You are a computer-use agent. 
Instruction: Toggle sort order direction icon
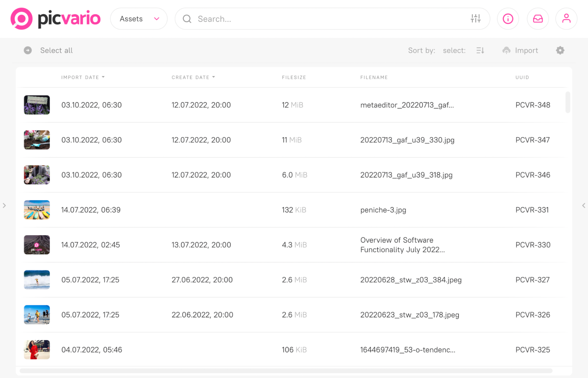480,50
